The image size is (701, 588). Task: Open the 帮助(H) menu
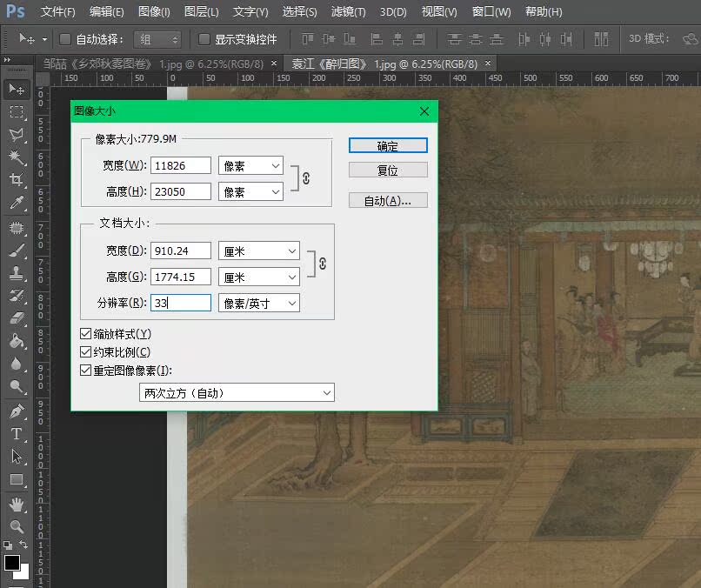click(544, 11)
